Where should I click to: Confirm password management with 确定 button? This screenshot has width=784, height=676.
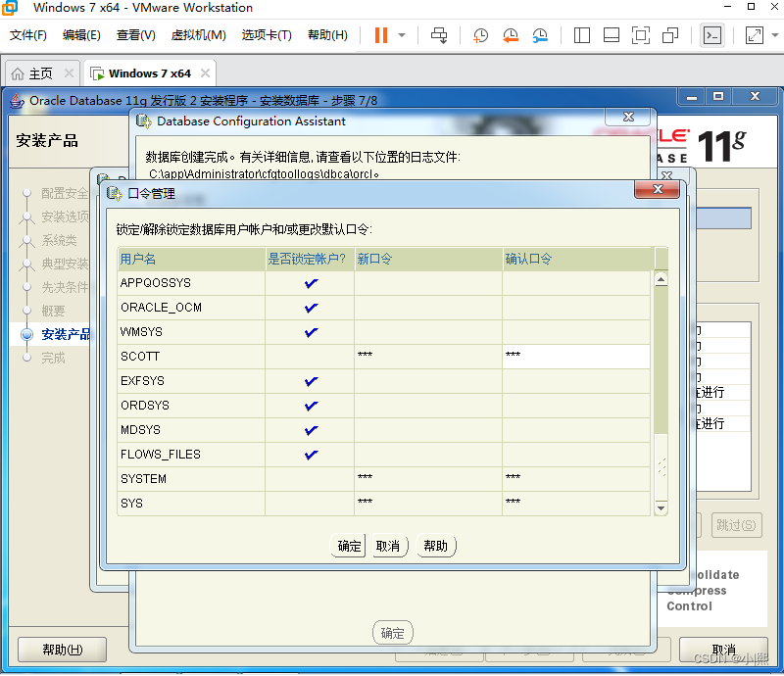pos(349,546)
